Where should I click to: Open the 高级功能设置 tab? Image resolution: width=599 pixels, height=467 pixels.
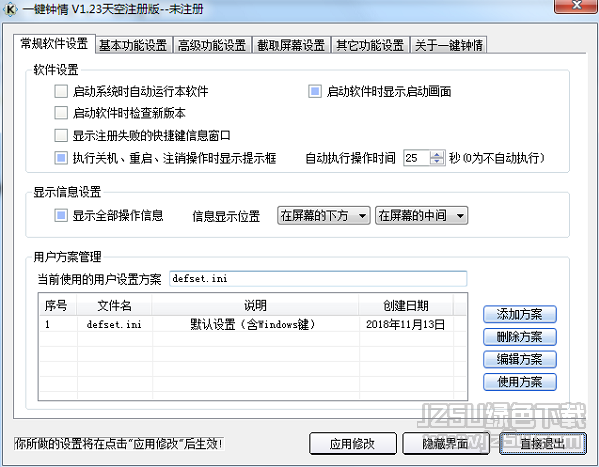tap(212, 45)
